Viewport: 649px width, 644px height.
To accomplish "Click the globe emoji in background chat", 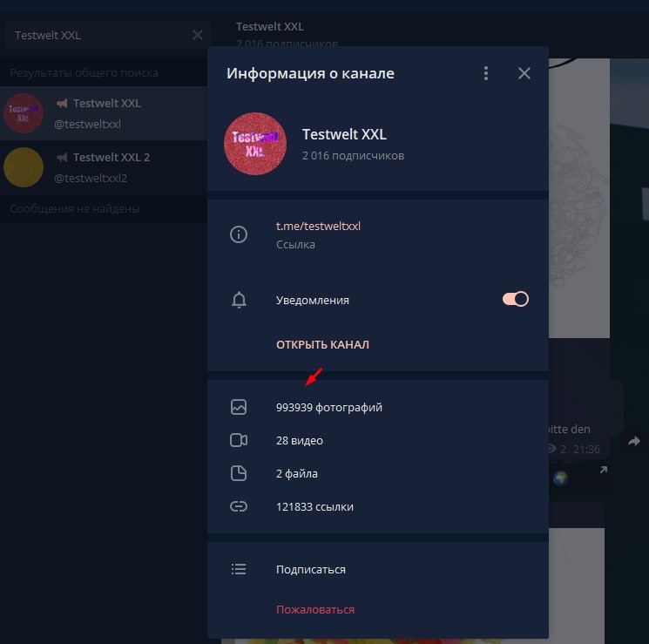I will pos(560,478).
